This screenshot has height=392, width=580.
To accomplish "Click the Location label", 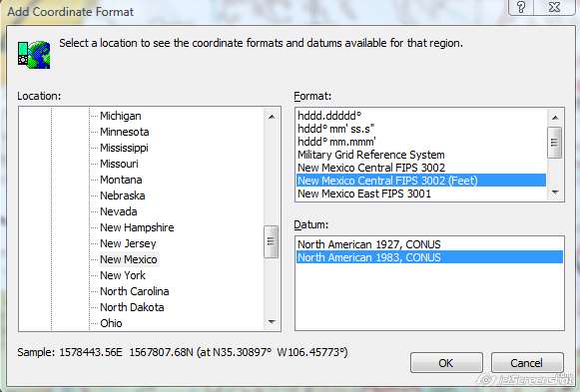I will pyautogui.click(x=39, y=96).
